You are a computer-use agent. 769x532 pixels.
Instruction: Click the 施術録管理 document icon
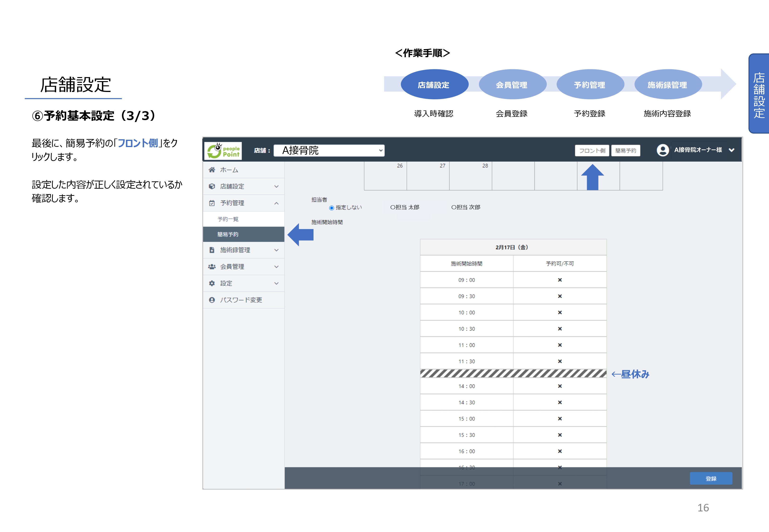(x=212, y=250)
